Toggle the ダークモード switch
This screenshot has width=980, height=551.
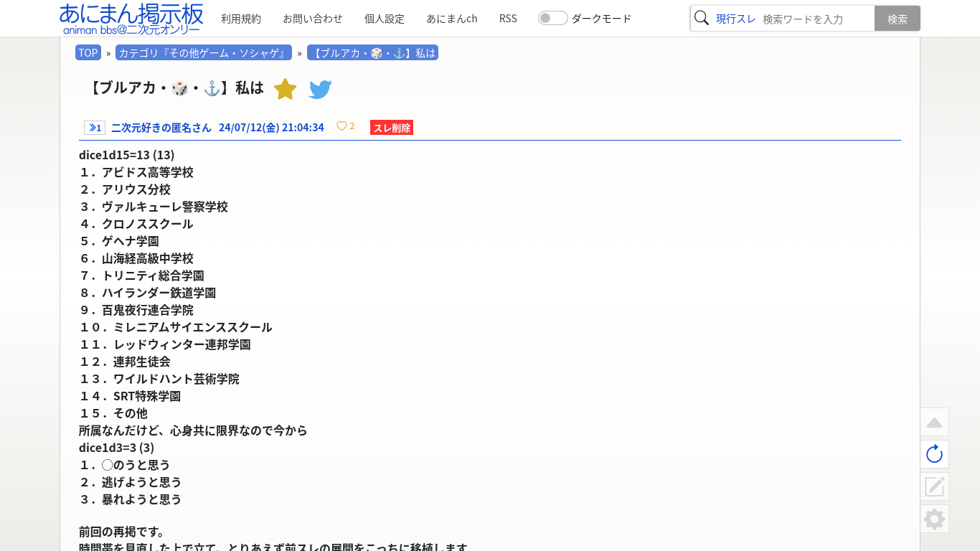click(x=552, y=19)
